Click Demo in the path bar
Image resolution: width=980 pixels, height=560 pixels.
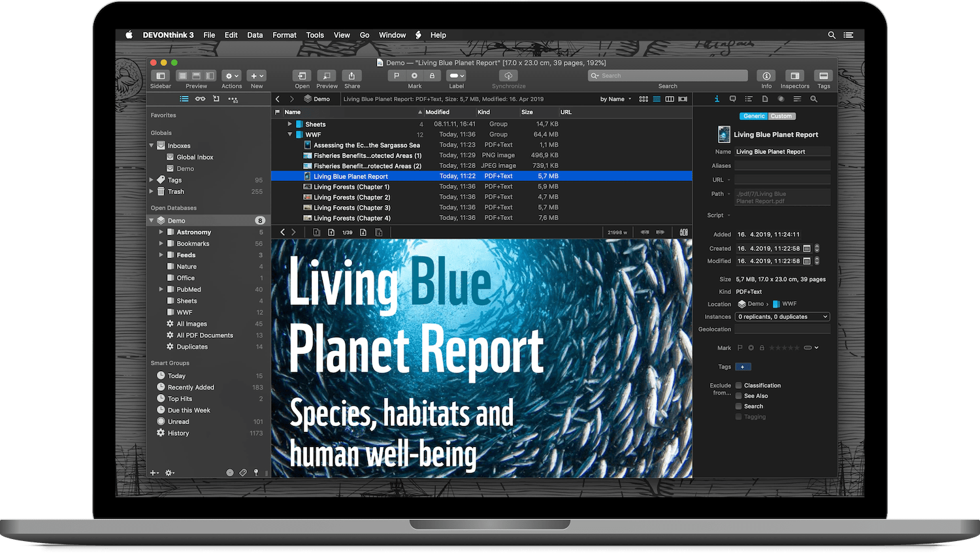pyautogui.click(x=317, y=99)
